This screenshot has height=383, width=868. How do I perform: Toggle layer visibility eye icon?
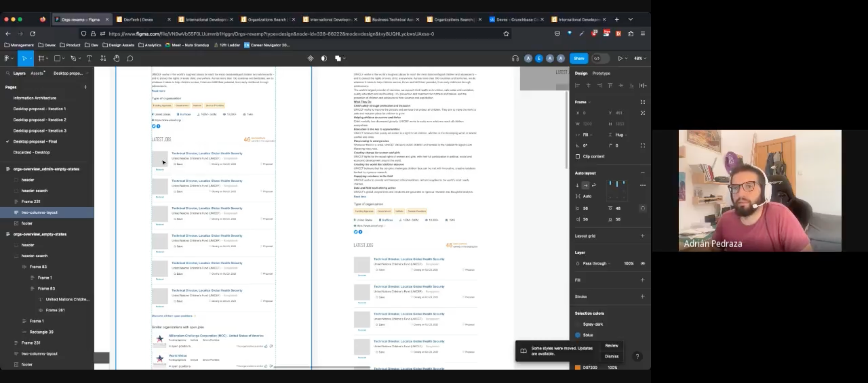(x=642, y=264)
